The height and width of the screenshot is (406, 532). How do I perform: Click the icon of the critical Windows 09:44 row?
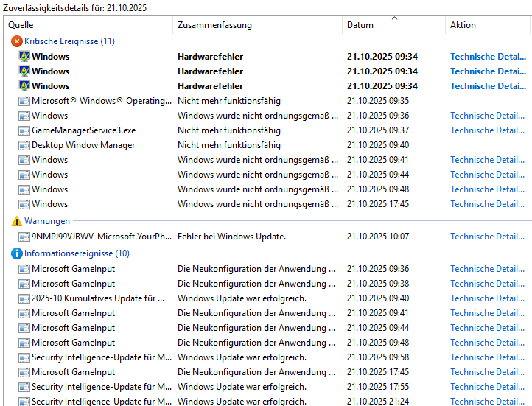tap(24, 175)
